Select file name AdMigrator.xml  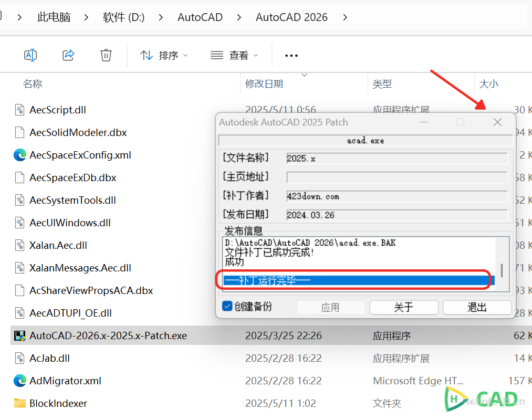click(65, 381)
